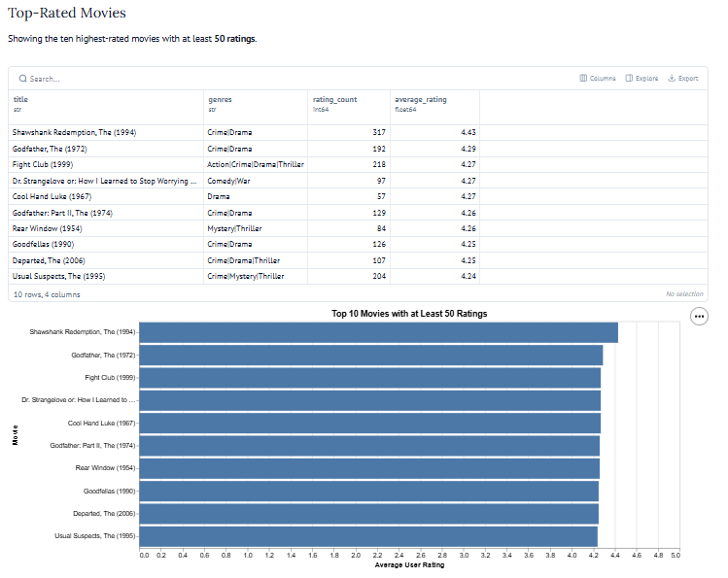Screen dimensions: 728x578
Task: Open the Explore panel
Action: pos(641,79)
